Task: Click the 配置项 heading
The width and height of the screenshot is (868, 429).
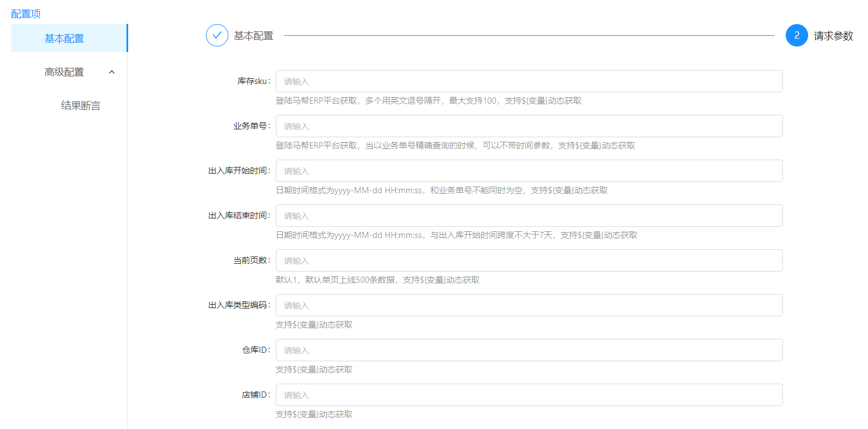Action: [x=26, y=14]
